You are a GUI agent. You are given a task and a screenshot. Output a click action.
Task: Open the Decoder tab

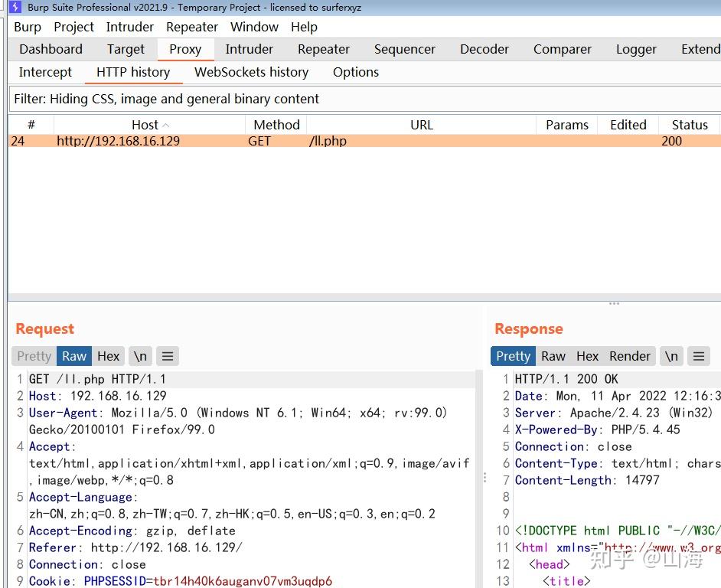pos(484,48)
